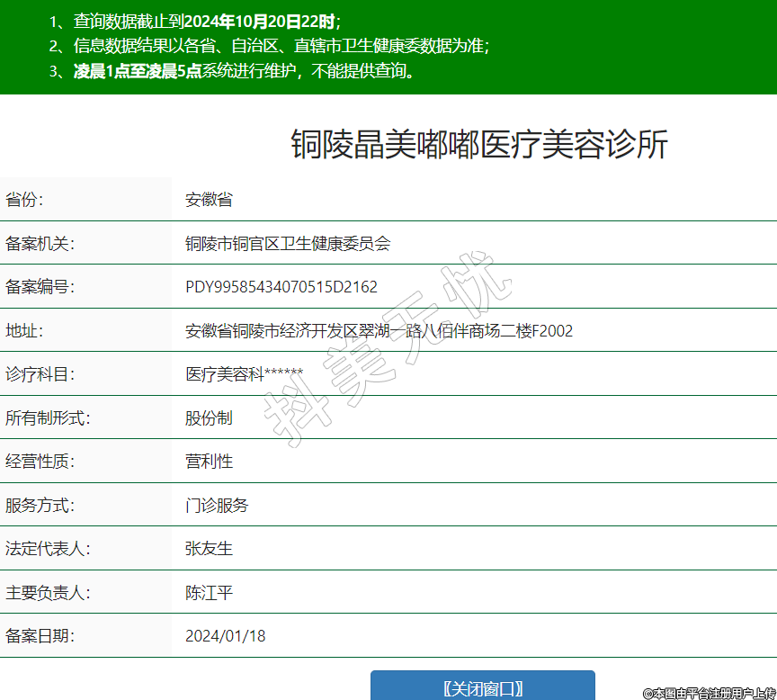Click the 备案编号 label
777x700 pixels.
pos(40,287)
